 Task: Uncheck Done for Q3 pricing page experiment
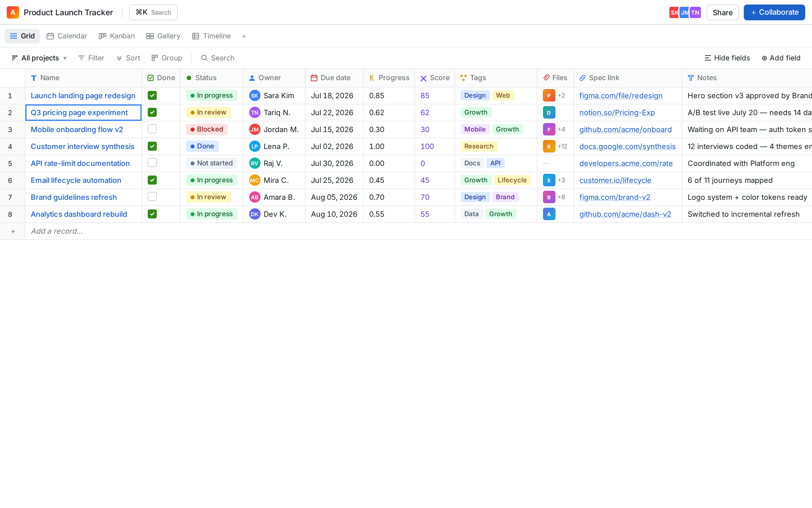tap(152, 112)
